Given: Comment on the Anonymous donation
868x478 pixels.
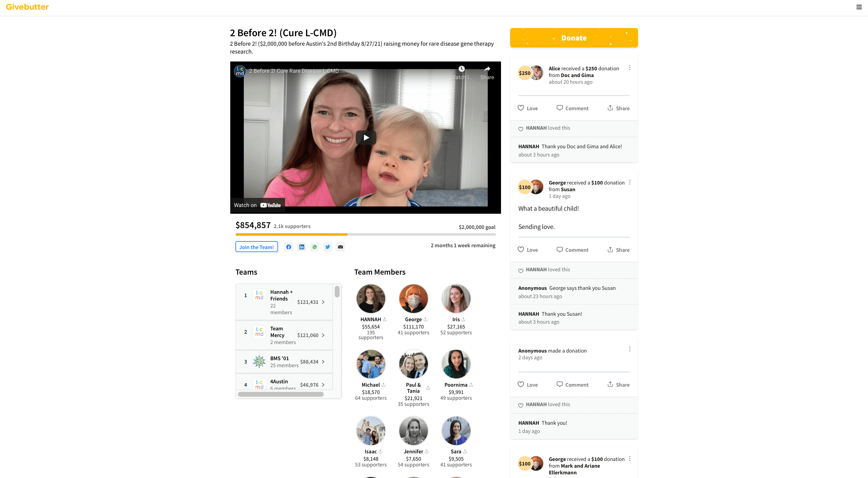Looking at the screenshot, I should [x=572, y=384].
